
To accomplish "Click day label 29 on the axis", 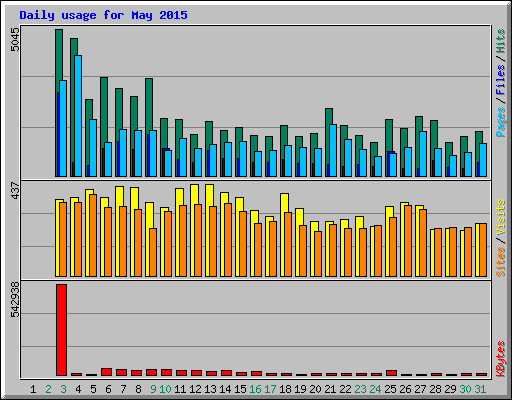I will tap(450, 389).
